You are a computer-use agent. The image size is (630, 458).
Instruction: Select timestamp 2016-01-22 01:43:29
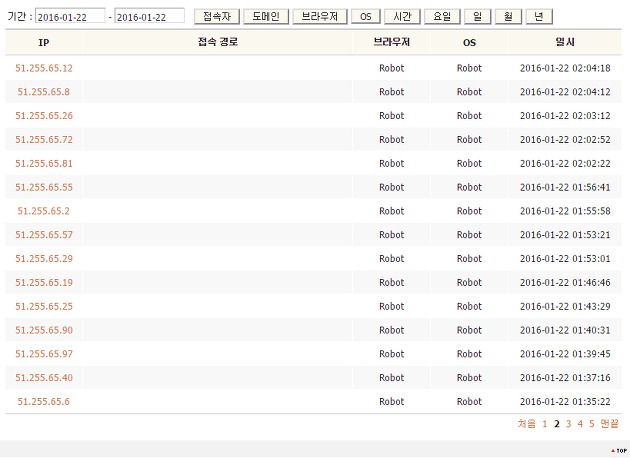click(x=565, y=306)
